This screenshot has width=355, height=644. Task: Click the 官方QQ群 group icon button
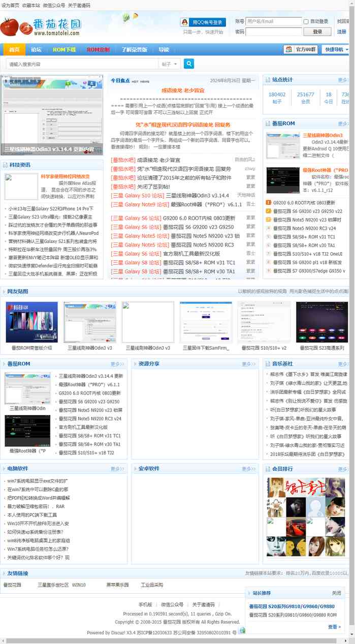pos(301,49)
